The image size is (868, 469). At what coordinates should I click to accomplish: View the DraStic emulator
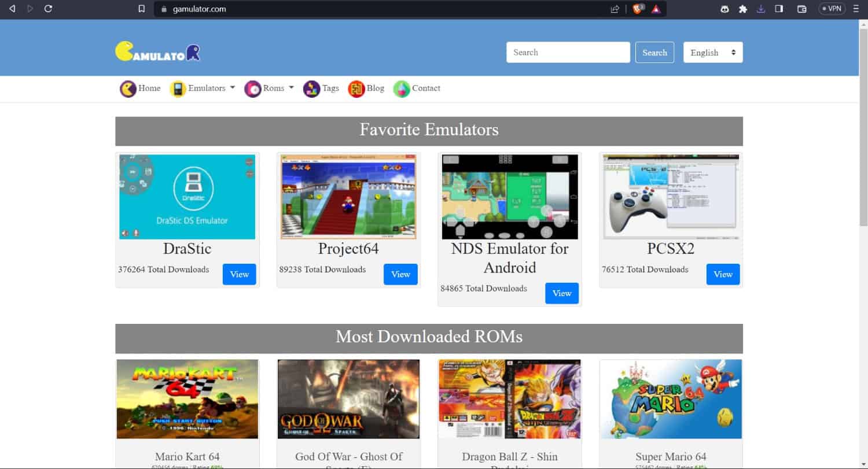pos(239,274)
